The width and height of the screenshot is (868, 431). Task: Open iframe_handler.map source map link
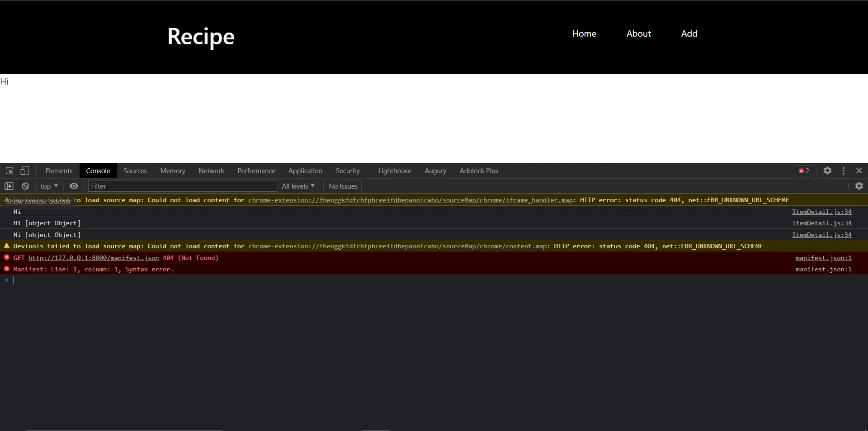(410, 200)
